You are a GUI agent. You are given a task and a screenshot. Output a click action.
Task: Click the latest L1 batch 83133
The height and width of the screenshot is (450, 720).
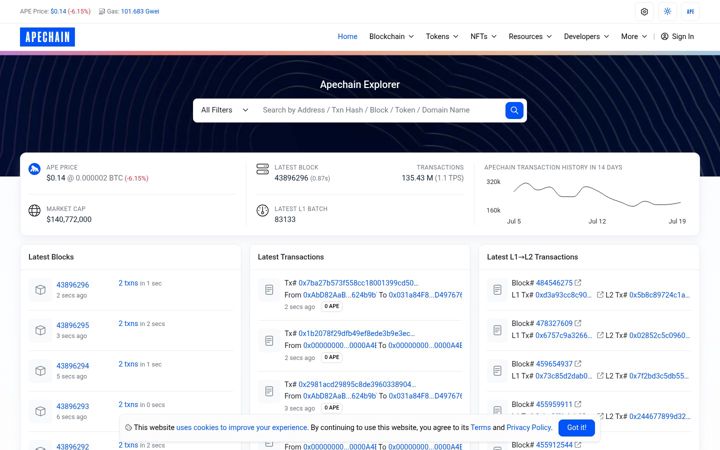[x=285, y=219]
